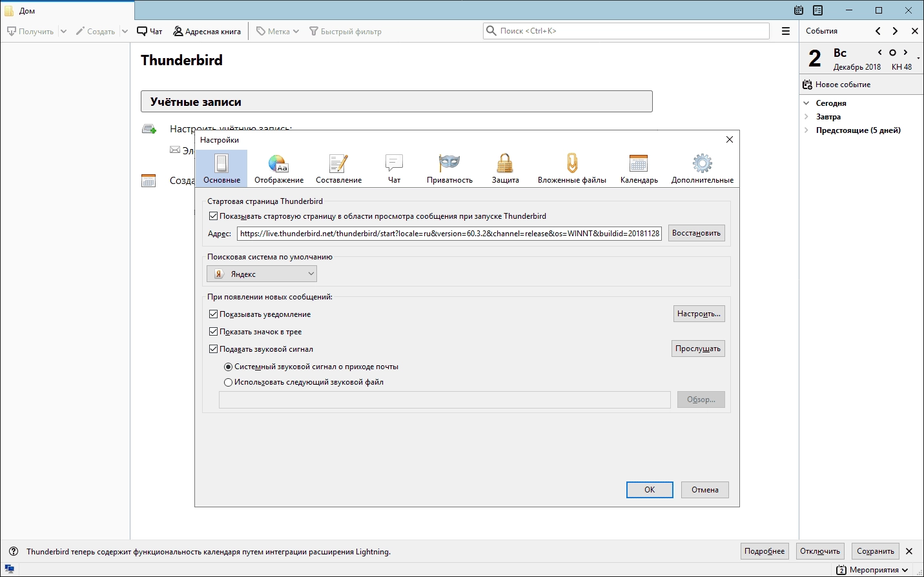Click the account setup icon beside Настроить
924x577 pixels.
(149, 129)
